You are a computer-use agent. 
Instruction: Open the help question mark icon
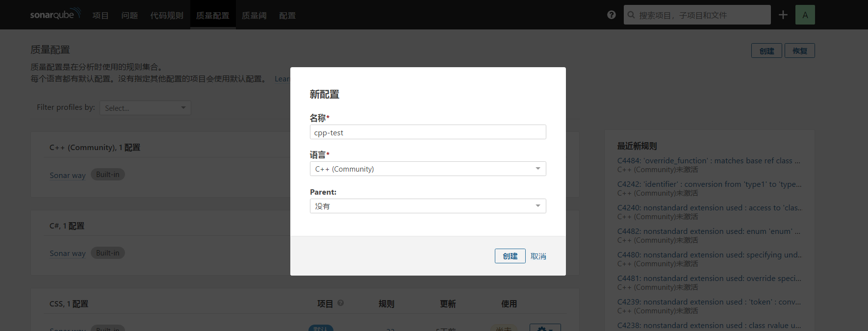(612, 15)
